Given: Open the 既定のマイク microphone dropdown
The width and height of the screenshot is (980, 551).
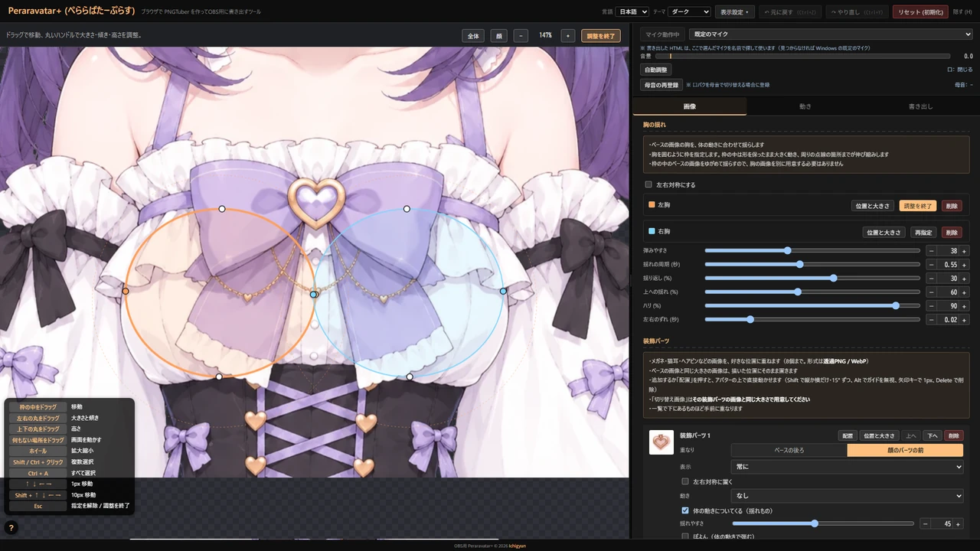Looking at the screenshot, I should pyautogui.click(x=830, y=34).
